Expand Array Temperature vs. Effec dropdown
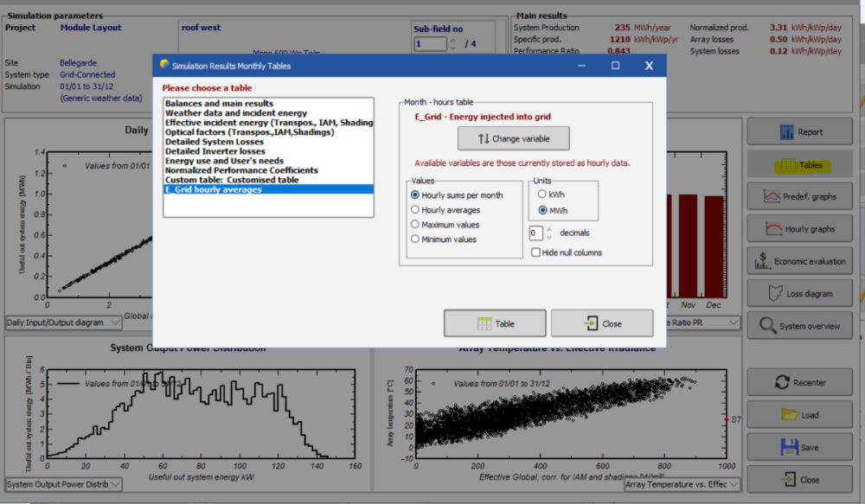This screenshot has width=865, height=504. [x=683, y=485]
